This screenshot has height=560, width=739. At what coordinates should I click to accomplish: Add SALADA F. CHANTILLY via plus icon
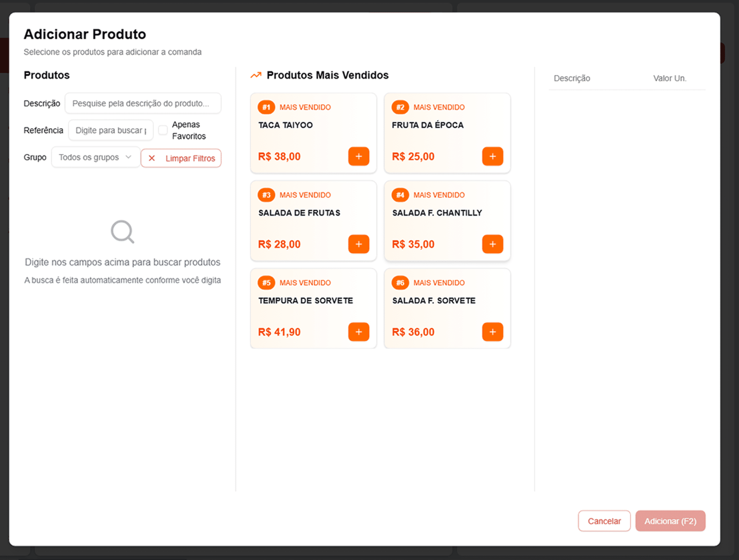click(x=492, y=244)
